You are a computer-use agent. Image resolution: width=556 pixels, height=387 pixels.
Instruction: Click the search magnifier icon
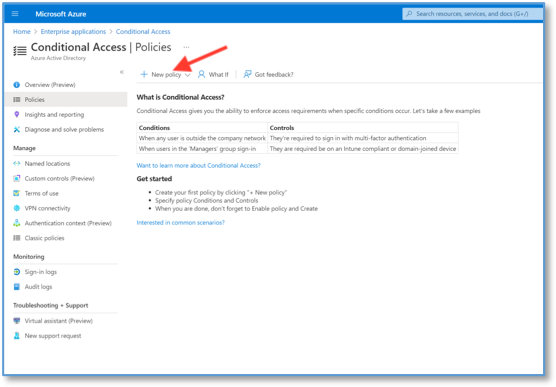click(x=409, y=14)
